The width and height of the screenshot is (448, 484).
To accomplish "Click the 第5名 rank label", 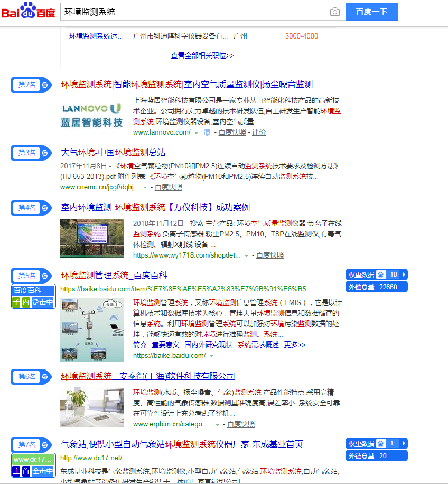I will 27,276.
